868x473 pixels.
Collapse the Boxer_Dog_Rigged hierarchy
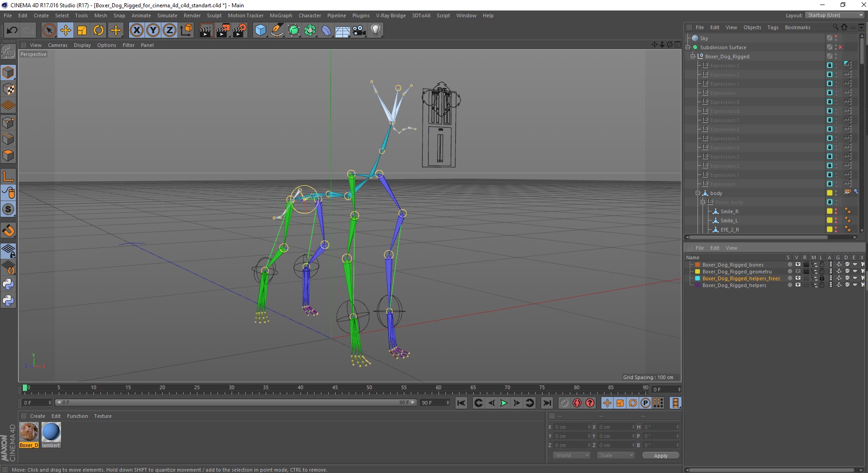pyautogui.click(x=693, y=57)
